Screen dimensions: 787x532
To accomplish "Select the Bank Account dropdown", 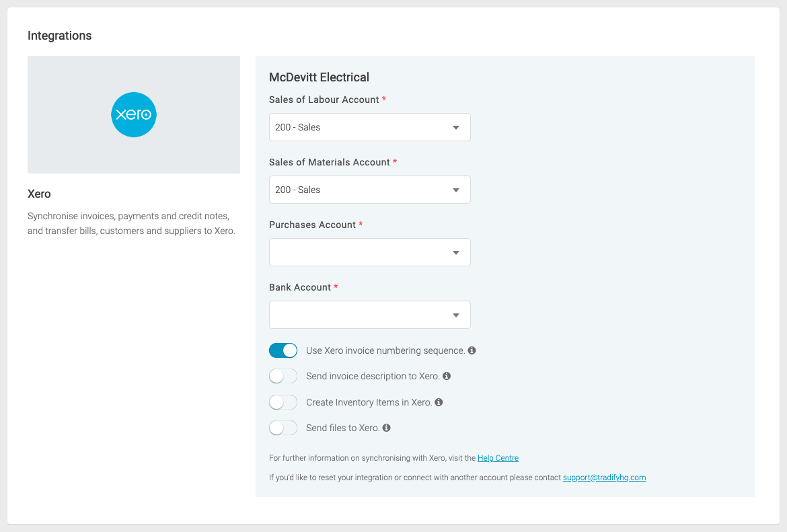I will click(369, 315).
